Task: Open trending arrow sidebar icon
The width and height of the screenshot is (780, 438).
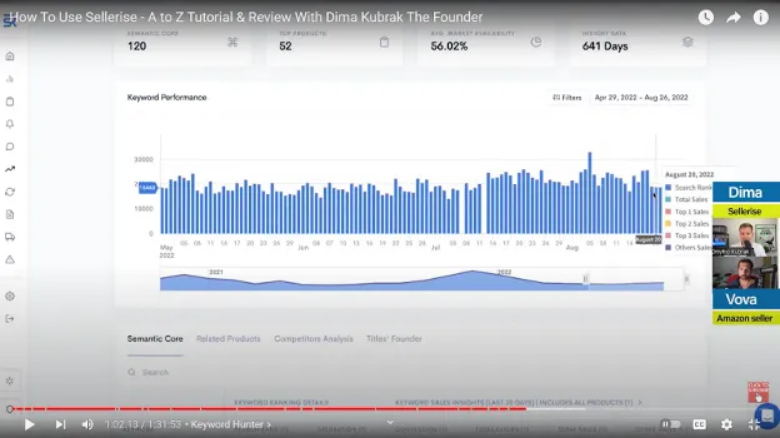Action: tap(10, 169)
